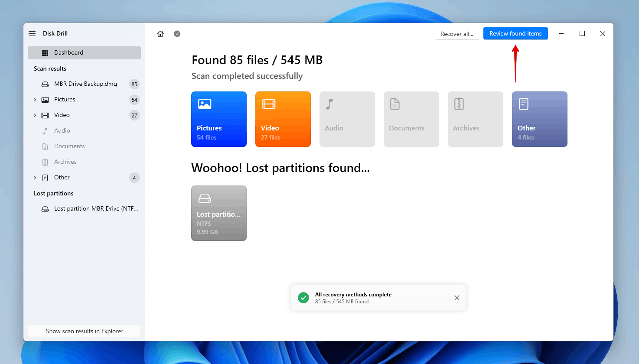The width and height of the screenshot is (639, 364).
Task: Click Review found items button
Action: (515, 33)
